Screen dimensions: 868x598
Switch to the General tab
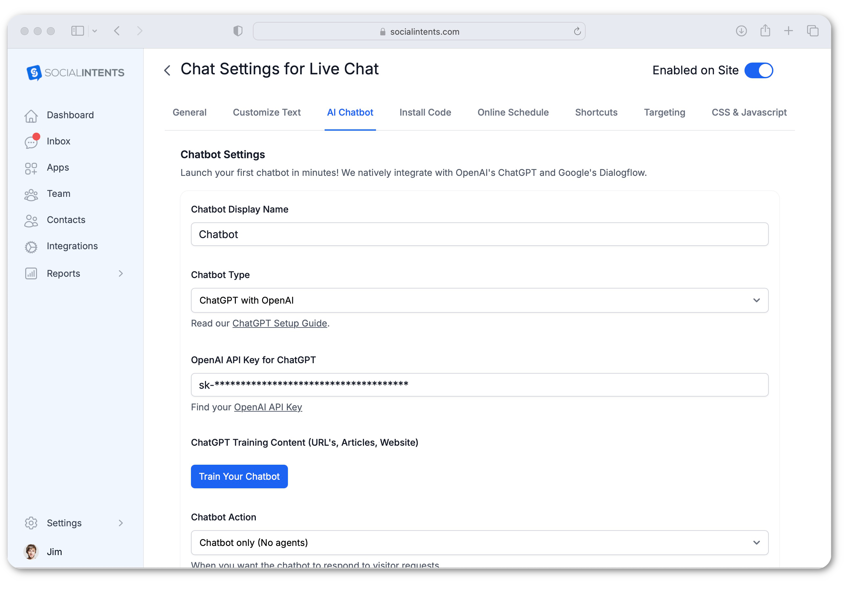tap(189, 112)
